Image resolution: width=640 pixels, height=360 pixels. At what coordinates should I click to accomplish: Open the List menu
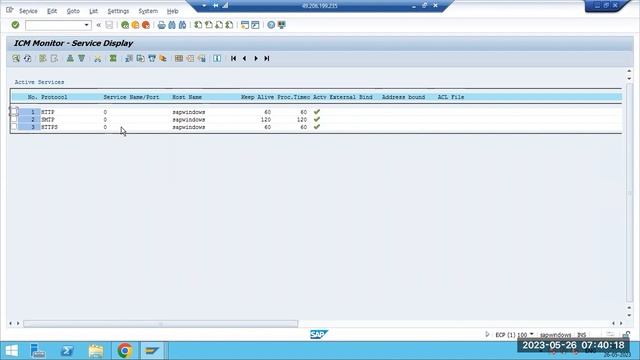[93, 11]
